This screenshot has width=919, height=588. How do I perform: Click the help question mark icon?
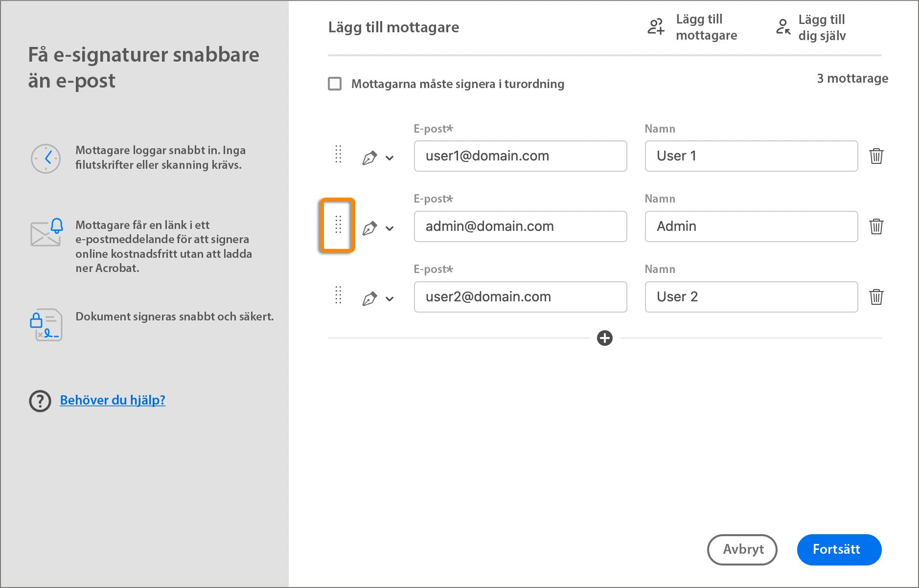click(x=40, y=401)
